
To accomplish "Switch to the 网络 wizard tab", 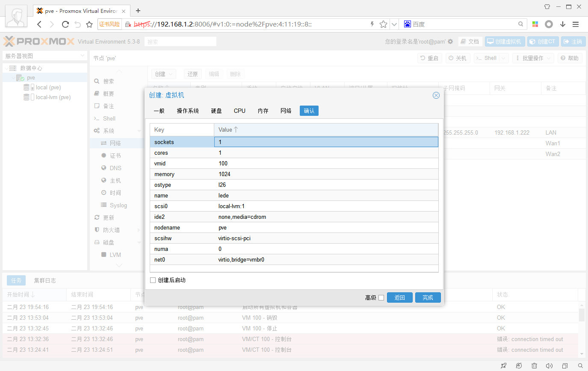I will (286, 111).
